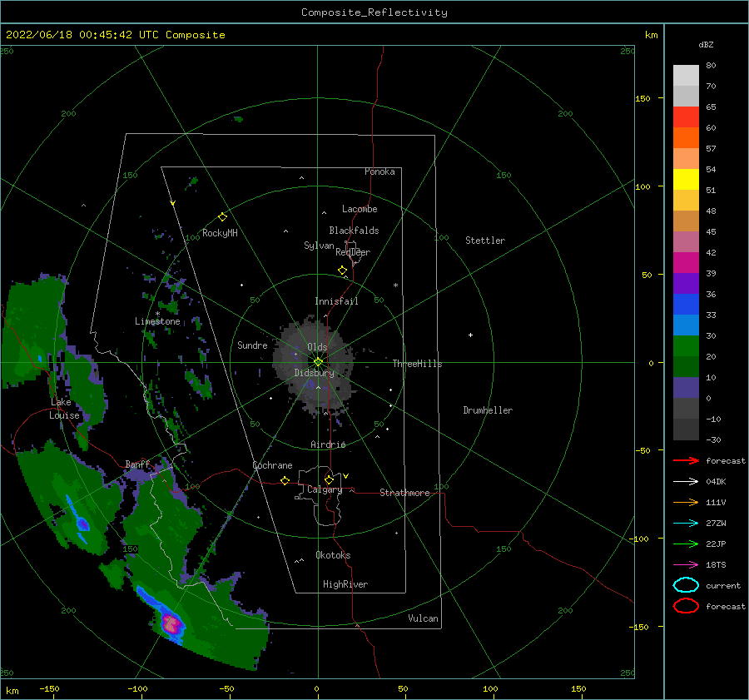Click the yellow diamond marker near RockyMH

(222, 217)
